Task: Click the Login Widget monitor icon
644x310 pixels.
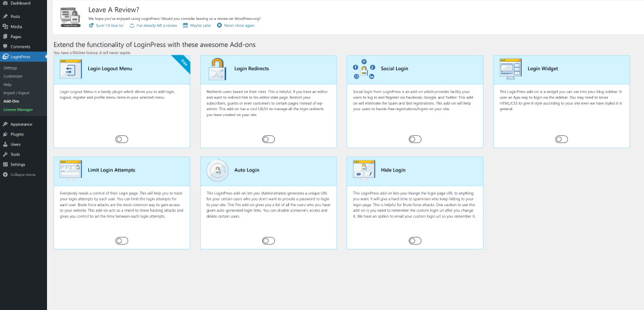Action: [x=511, y=69]
